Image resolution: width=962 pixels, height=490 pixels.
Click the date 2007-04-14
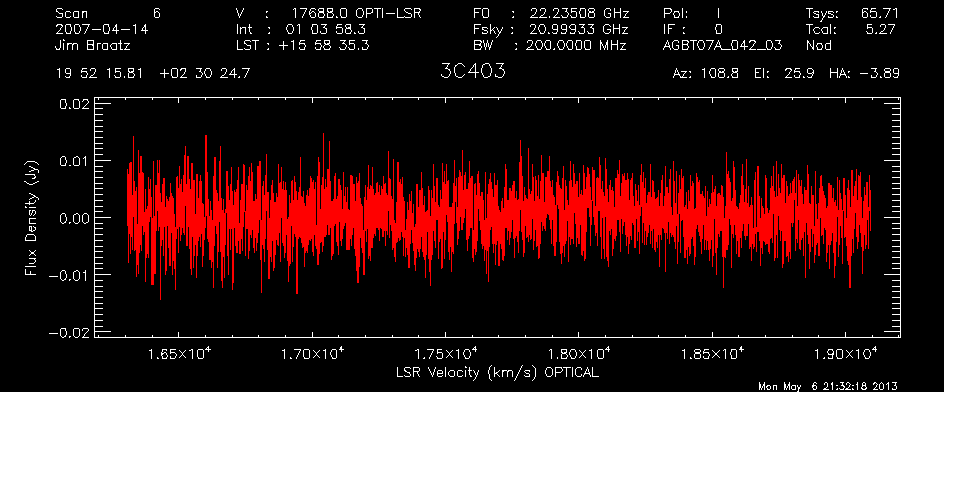point(102,29)
